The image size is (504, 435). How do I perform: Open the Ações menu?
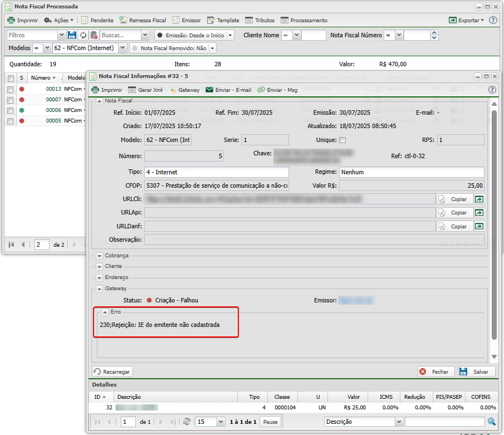click(x=58, y=20)
